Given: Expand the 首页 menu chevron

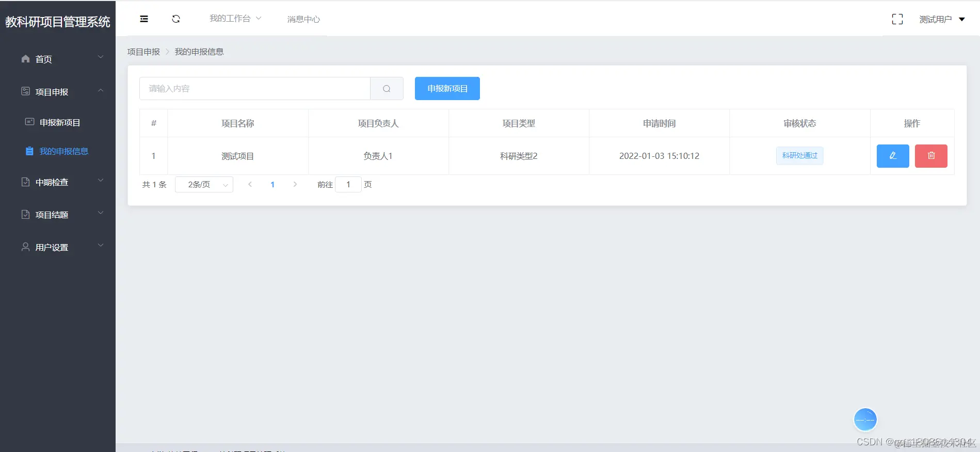Looking at the screenshot, I should (x=101, y=57).
